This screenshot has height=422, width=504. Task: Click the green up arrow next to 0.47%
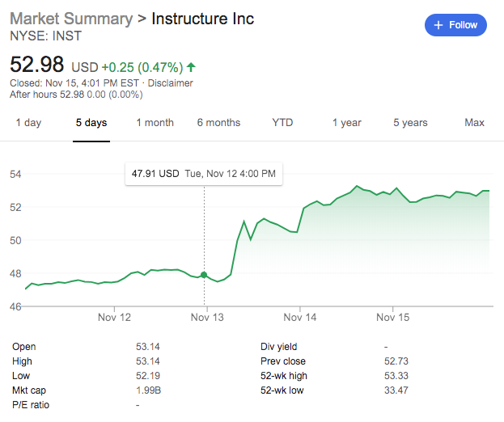tap(191, 67)
